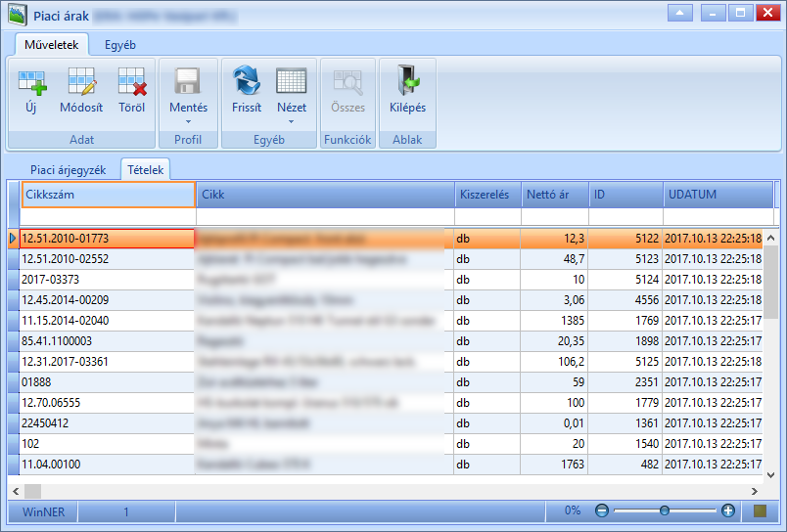
Task: Select the cell 85.41.1100003
Action: (107, 341)
